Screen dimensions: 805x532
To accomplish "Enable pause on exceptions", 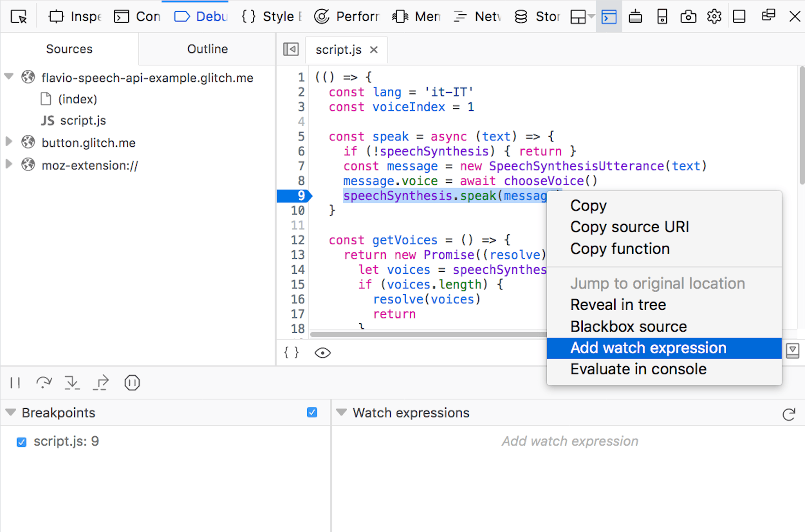I will 132,382.
